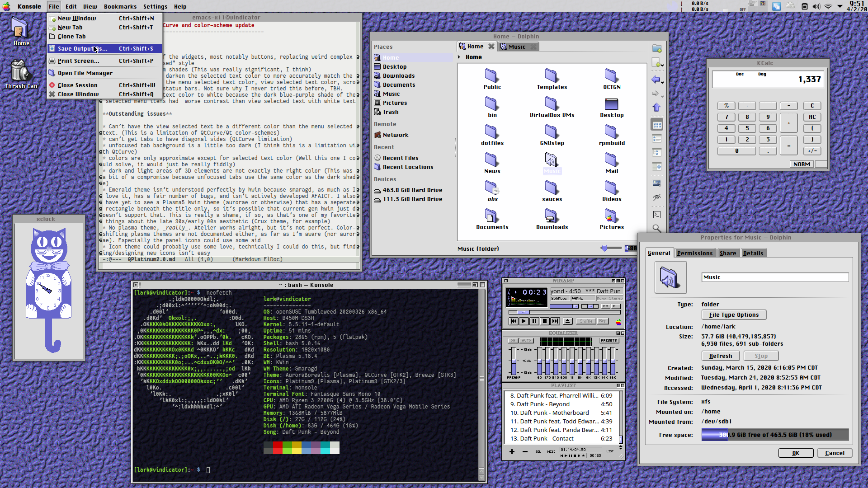Click the Music name field in Properties
This screenshot has height=488, width=868.
click(x=775, y=277)
